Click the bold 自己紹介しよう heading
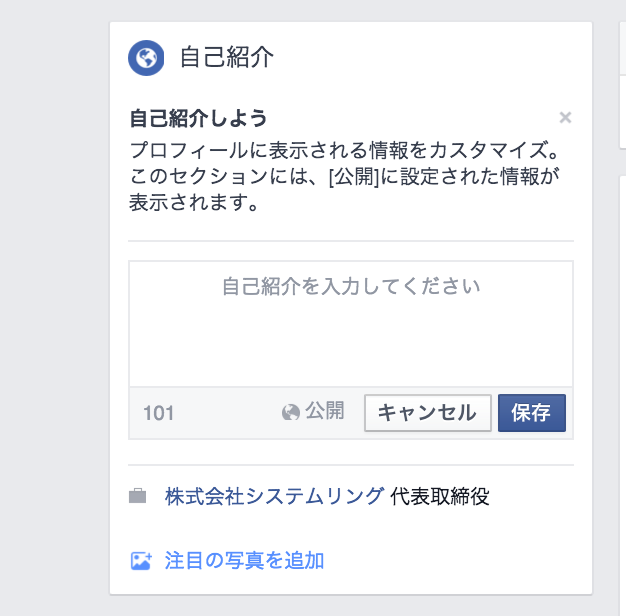626x616 pixels. point(199,118)
